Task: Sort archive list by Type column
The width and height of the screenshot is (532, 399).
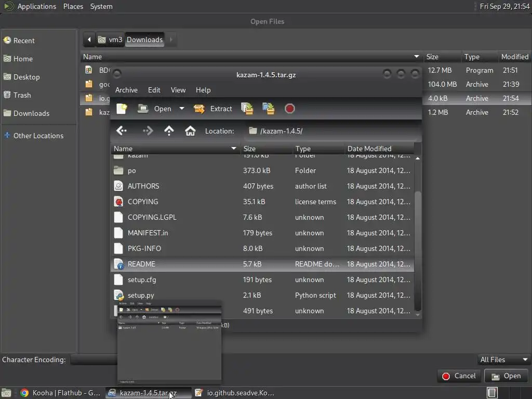Action: (318, 149)
